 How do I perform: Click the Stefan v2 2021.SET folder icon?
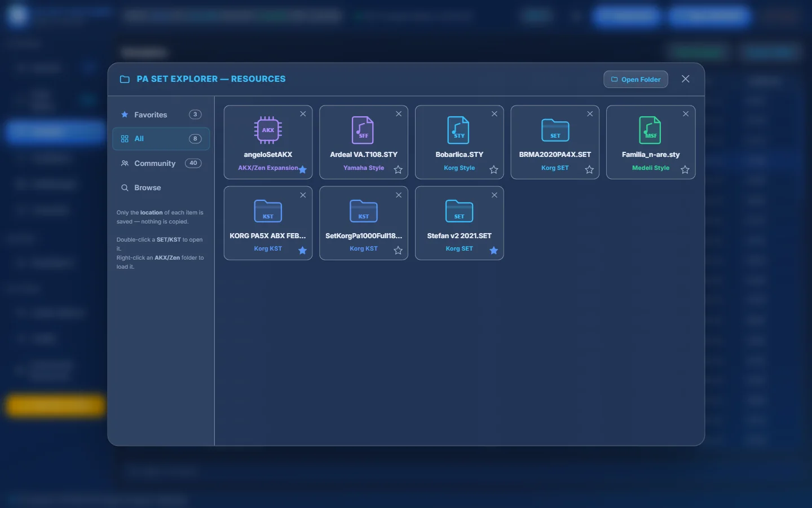coord(460,211)
